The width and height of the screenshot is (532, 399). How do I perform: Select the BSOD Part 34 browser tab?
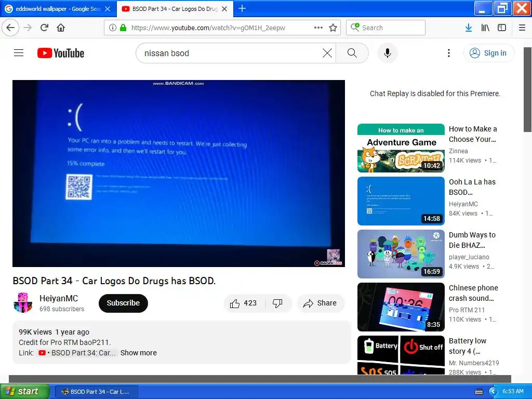tap(175, 9)
